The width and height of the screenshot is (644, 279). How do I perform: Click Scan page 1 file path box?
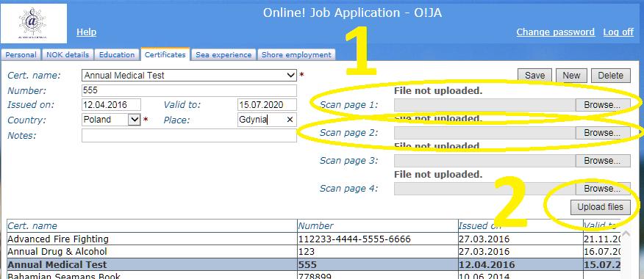[x=484, y=105]
